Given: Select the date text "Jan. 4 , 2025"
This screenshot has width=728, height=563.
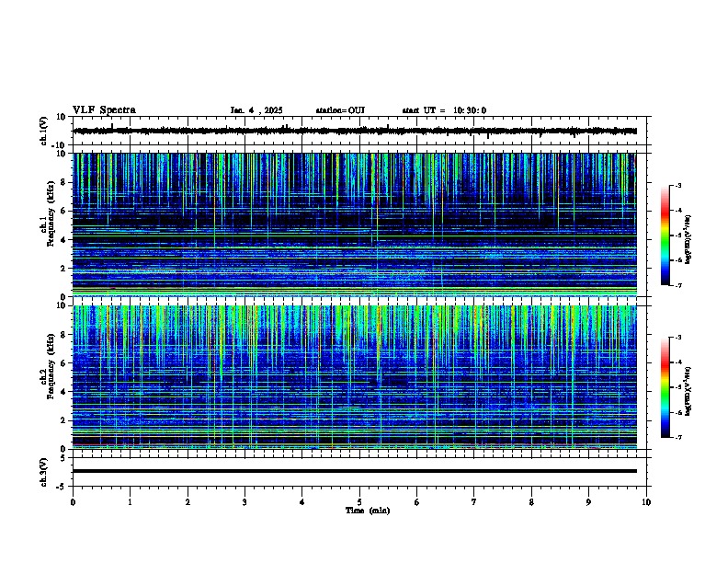Looking at the screenshot, I should click(x=256, y=110).
